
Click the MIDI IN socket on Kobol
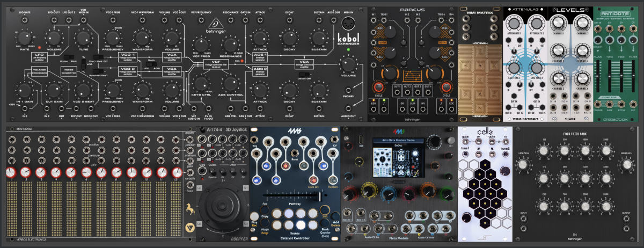[348, 24]
